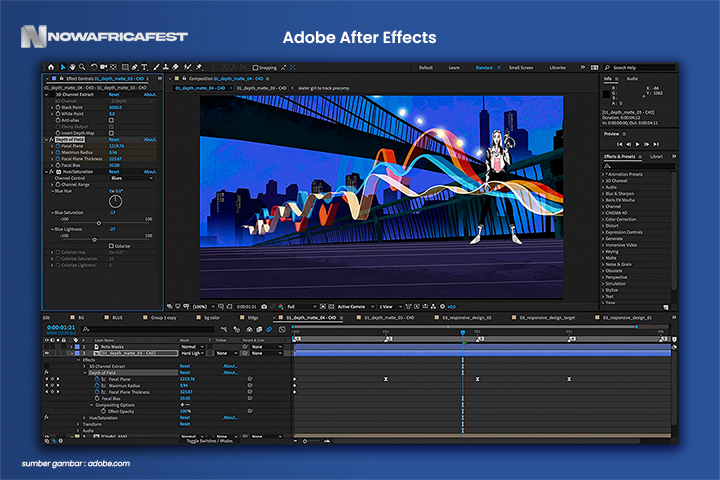Open the channel RGB color icon in viewer
The width and height of the screenshot is (720, 480).
point(281,306)
